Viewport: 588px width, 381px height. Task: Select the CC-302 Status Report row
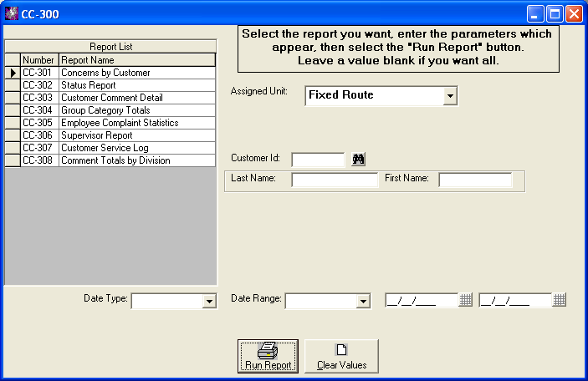88,85
